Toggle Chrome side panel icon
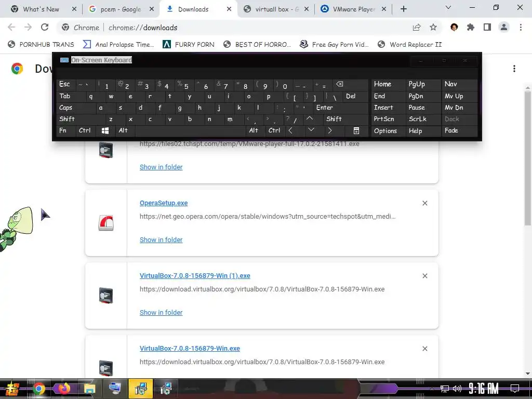Image resolution: width=532 pixels, height=399 pixels. (487, 27)
